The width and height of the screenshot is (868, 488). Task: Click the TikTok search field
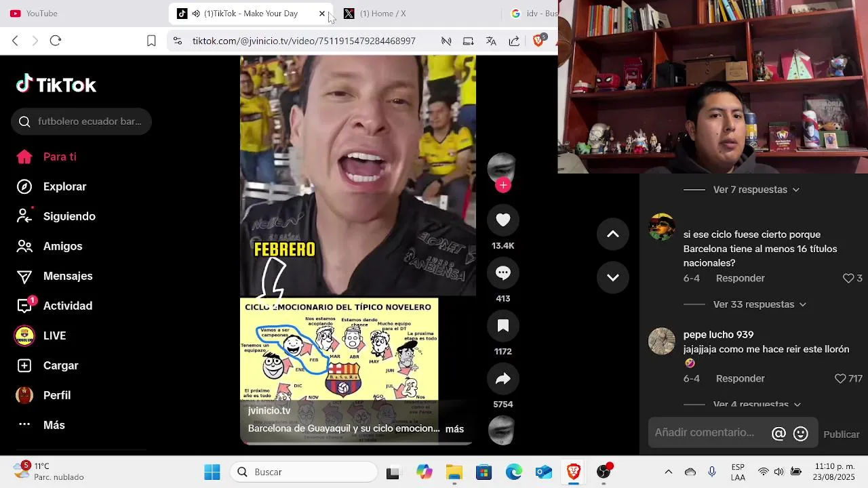click(81, 121)
